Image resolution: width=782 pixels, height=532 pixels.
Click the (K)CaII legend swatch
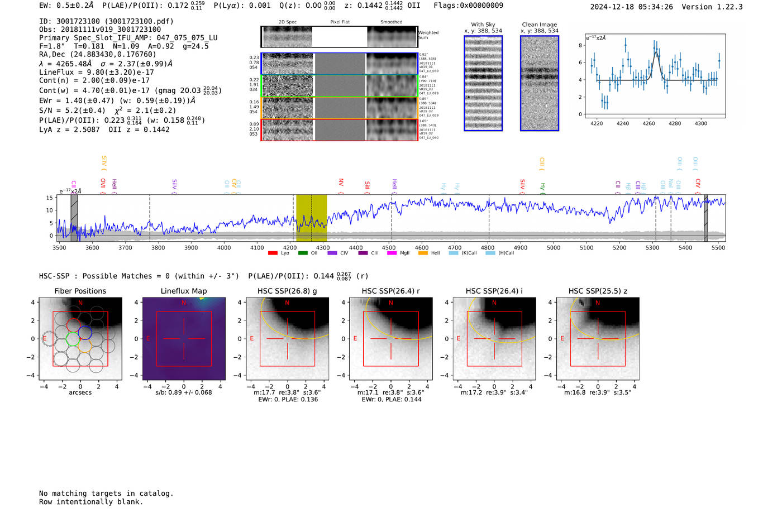click(x=454, y=253)
